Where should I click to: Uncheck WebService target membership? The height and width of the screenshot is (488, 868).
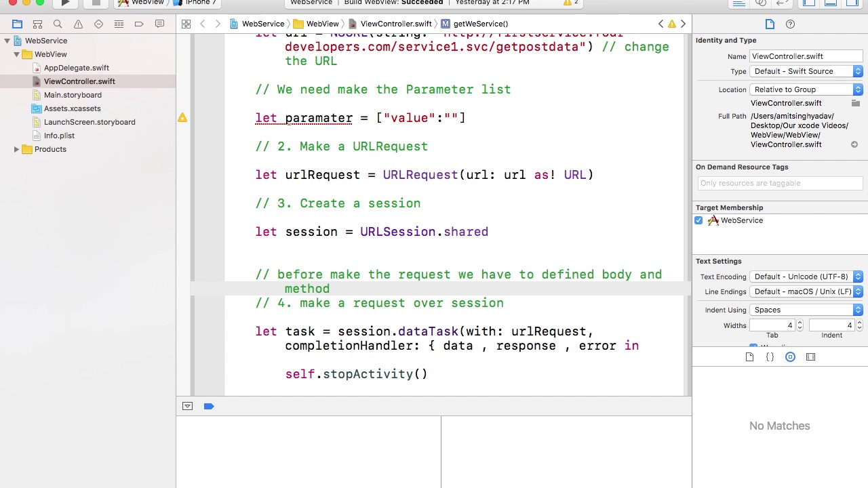[698, 220]
